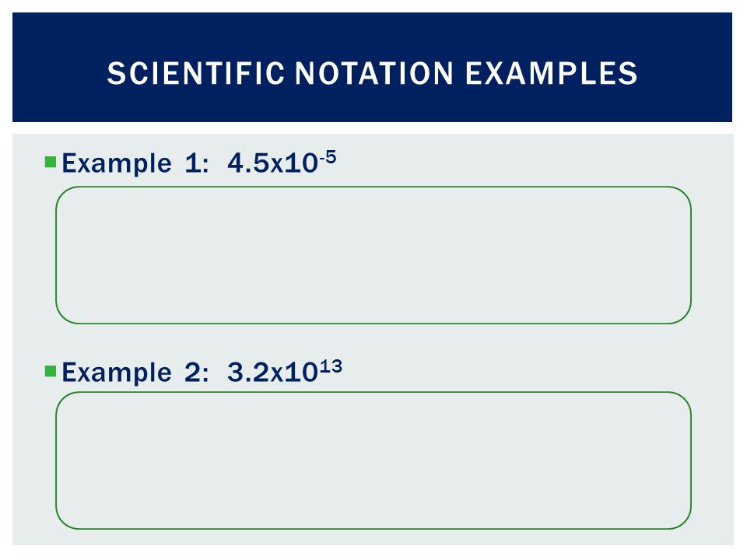Screen dimensions: 747x560
Task: Select the word NOTATION in the title
Action: [374, 73]
